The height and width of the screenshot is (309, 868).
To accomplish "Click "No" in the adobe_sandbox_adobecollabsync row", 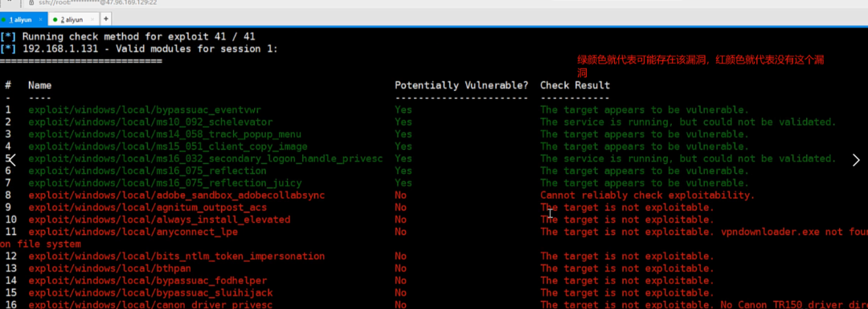I will click(400, 195).
